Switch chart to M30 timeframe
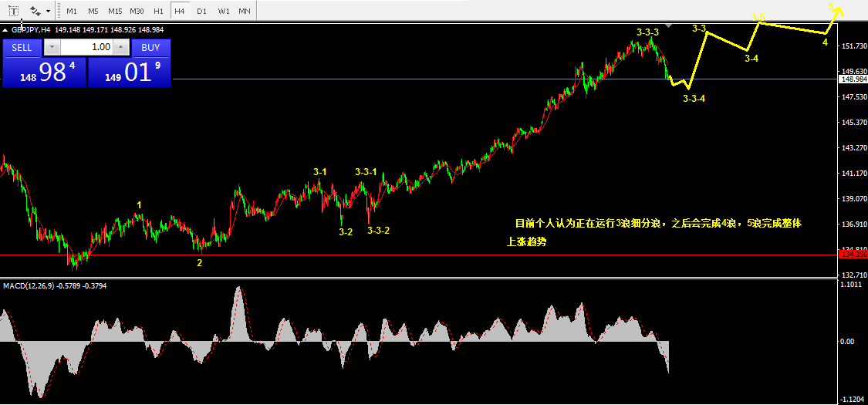 click(x=137, y=11)
